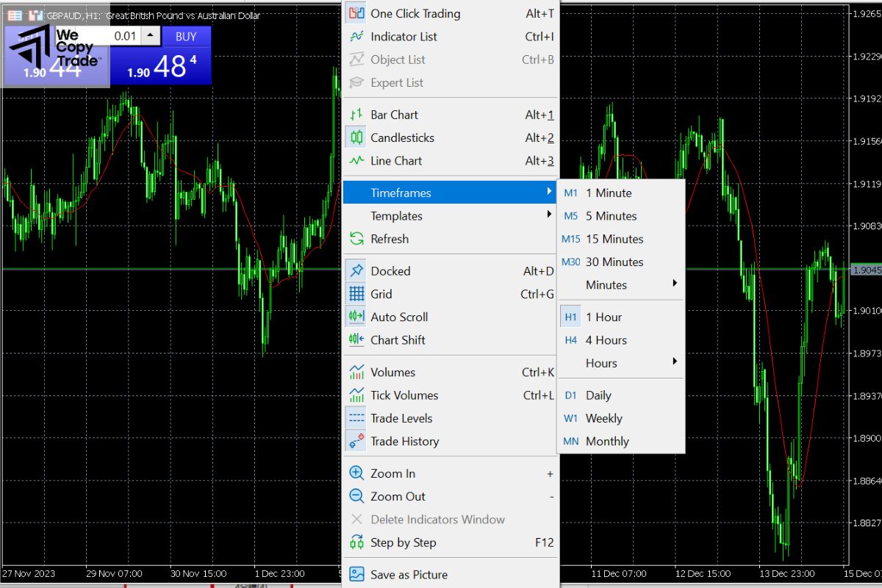Click the Refresh icon
The image size is (882, 588).
point(358,239)
